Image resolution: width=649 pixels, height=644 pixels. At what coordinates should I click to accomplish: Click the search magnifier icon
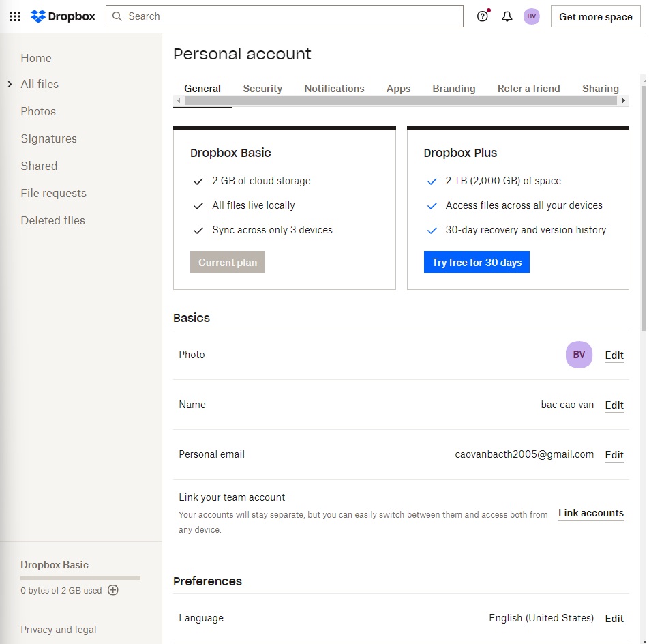click(117, 16)
